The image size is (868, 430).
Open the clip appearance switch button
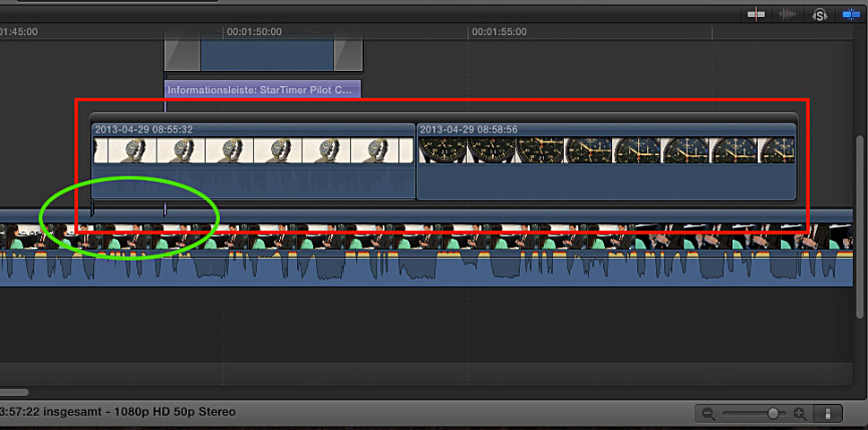(829, 414)
